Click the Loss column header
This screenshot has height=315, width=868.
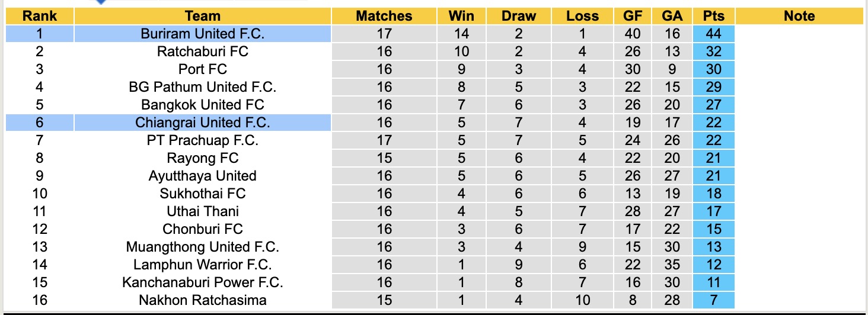(583, 16)
